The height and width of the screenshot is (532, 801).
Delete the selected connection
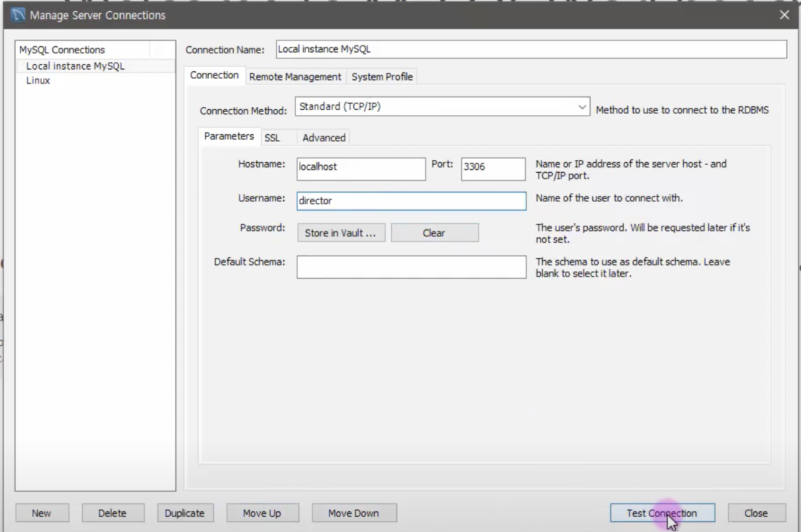pos(112,513)
